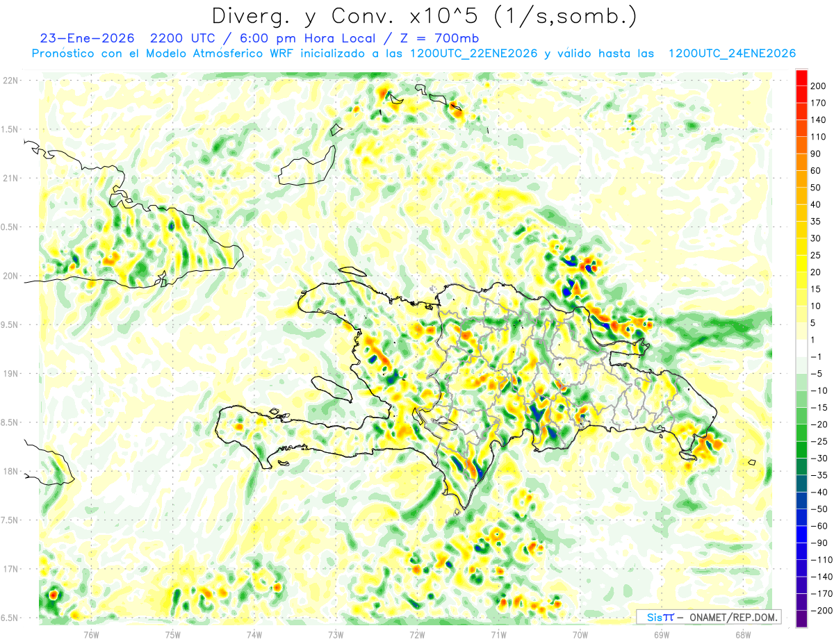Click the positive '200' color bar label
Image resolution: width=834 pixels, height=644 pixels.
click(818, 86)
